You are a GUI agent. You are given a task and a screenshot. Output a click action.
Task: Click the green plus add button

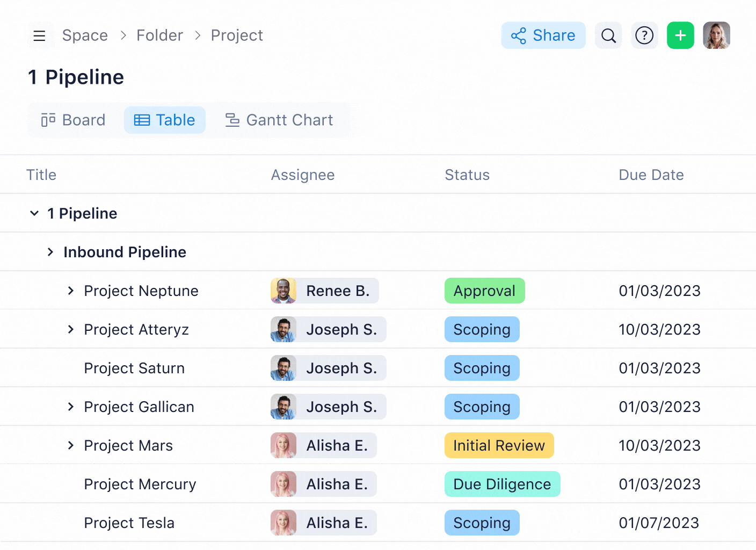click(680, 35)
